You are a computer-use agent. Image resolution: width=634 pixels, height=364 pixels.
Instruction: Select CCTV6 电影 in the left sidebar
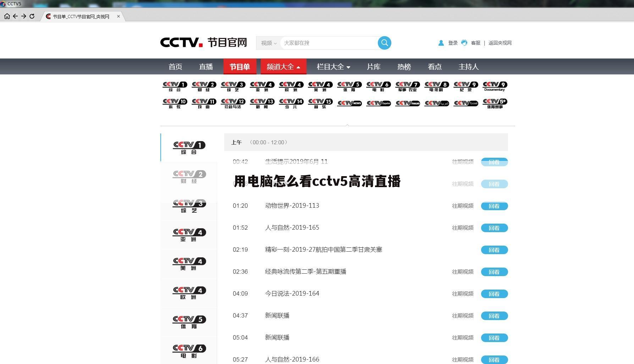point(189,351)
